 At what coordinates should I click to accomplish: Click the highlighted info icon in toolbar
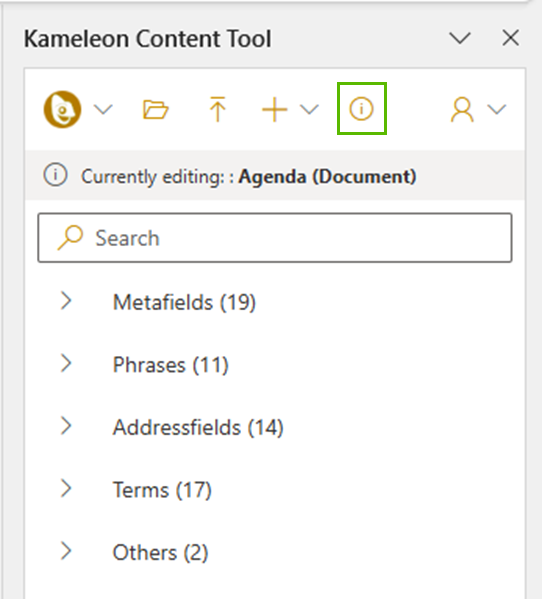[x=361, y=109]
